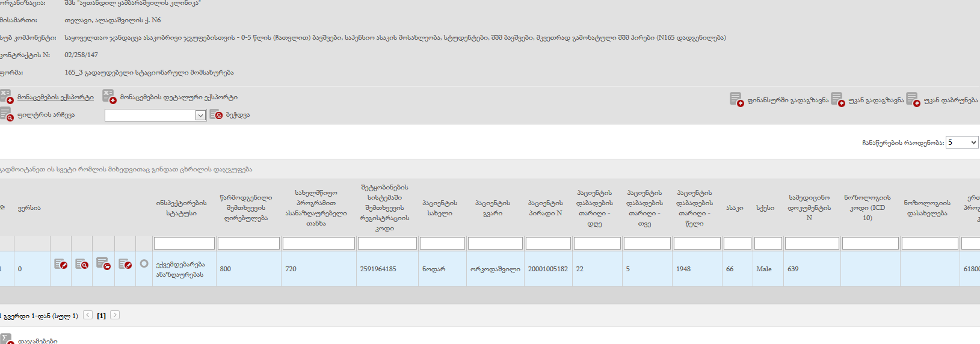Image resolution: width=980 pixels, height=344 pixels.
Task: Sort by the პაციენტის გვარი column header
Action: [x=492, y=208]
